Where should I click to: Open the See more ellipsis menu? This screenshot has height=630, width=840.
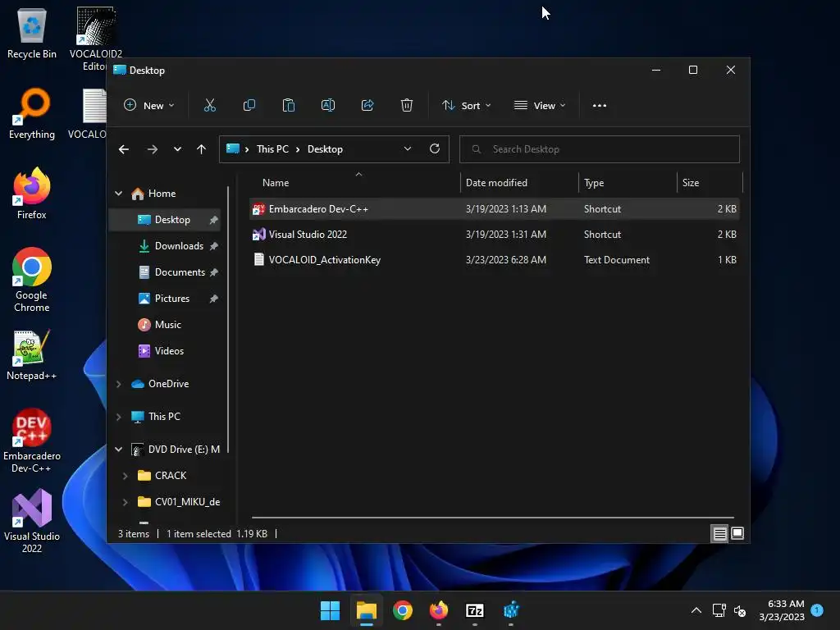coord(600,106)
